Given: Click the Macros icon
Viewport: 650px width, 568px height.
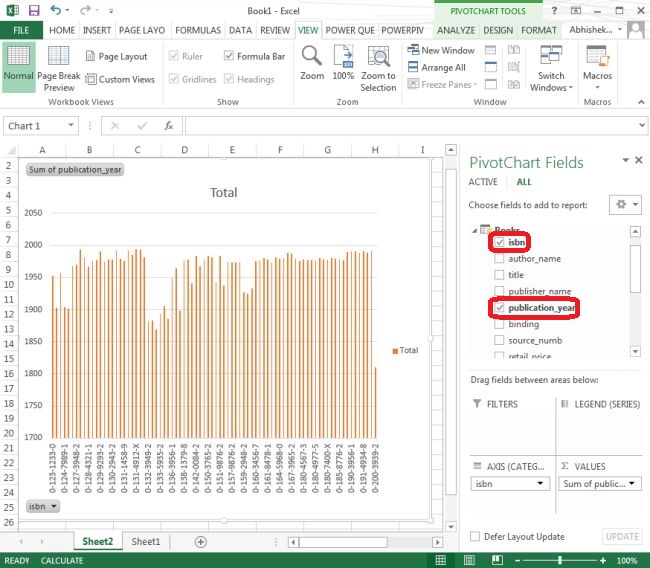Looking at the screenshot, I should tap(597, 58).
